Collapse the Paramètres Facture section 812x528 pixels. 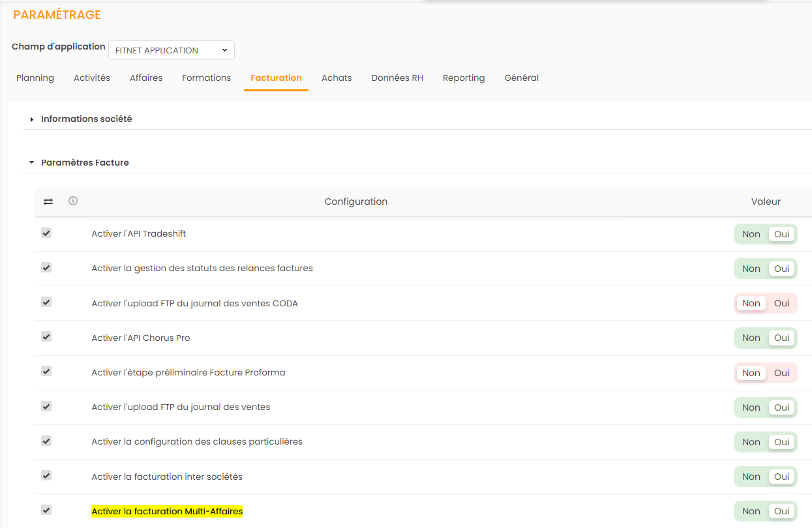[85, 163]
